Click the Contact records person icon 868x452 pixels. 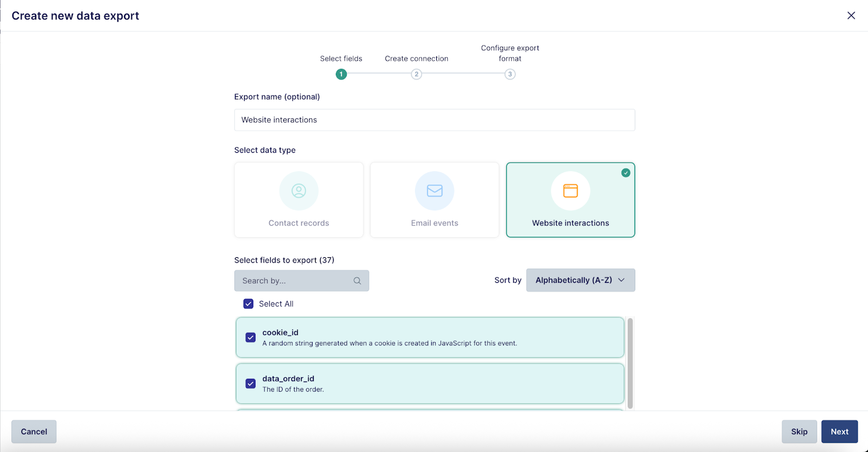[x=299, y=191]
